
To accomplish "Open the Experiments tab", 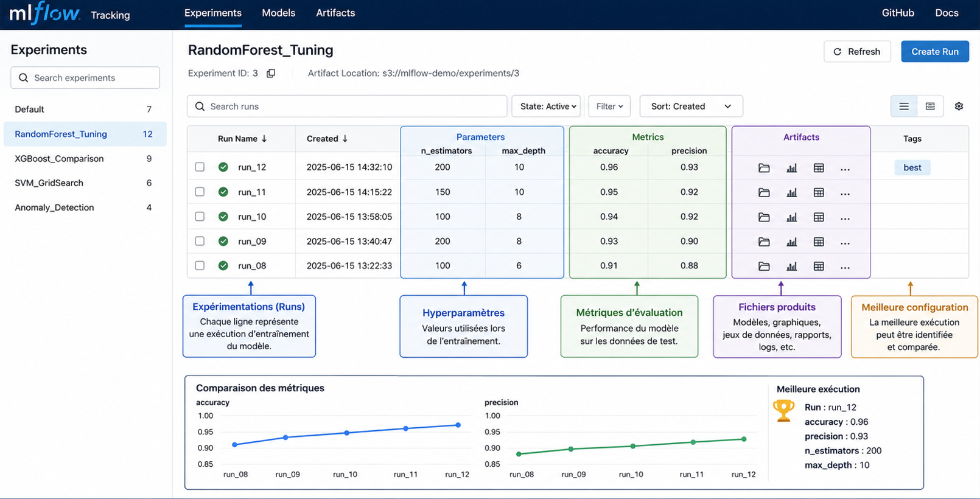I will coord(213,13).
